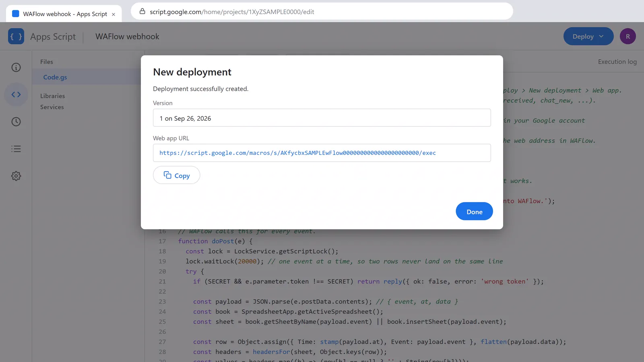Click the New deployment dialog heading
Screen dimensions: 644x362
click(x=192, y=72)
